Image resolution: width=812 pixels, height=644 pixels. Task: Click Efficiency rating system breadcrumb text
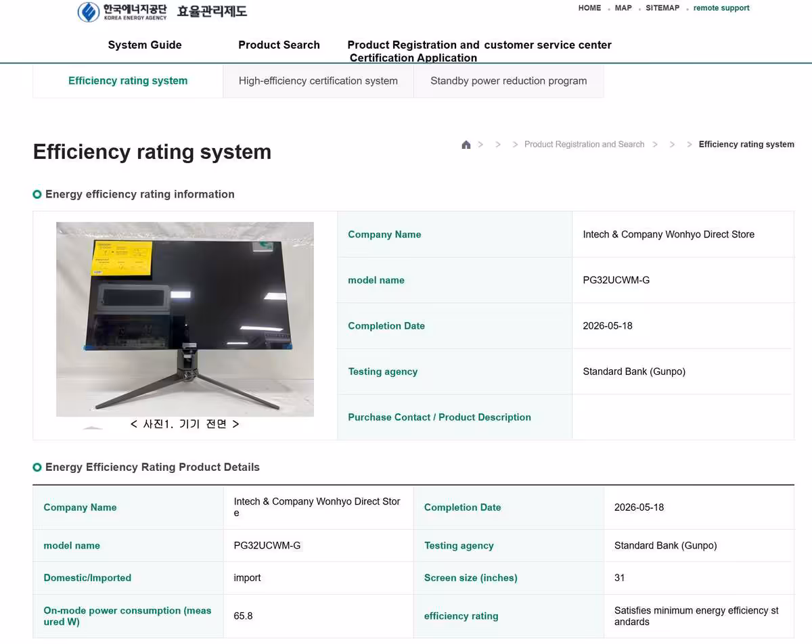[746, 145]
